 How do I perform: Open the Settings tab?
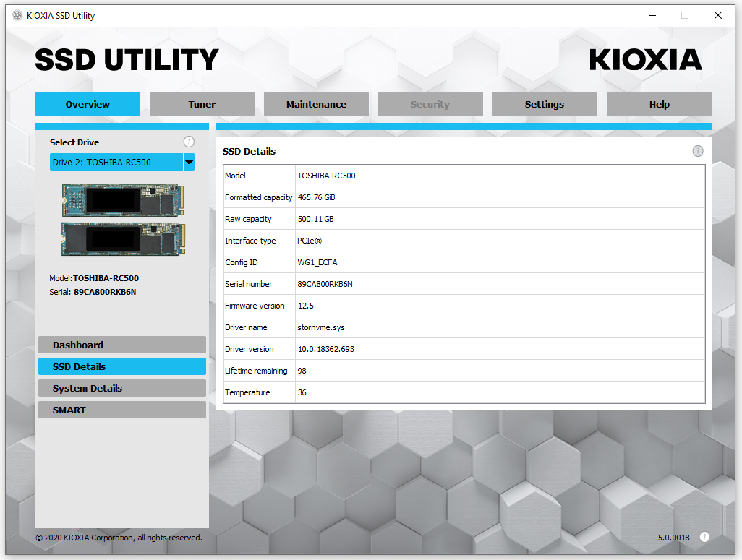click(x=545, y=104)
